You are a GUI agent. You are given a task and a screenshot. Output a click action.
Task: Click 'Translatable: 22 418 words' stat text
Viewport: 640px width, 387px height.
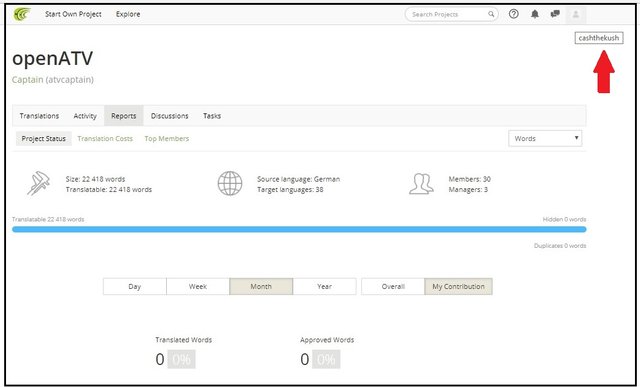point(109,190)
